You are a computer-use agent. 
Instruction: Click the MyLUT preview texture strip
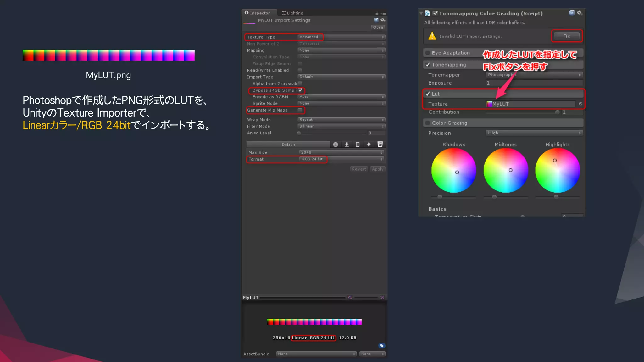pyautogui.click(x=314, y=322)
